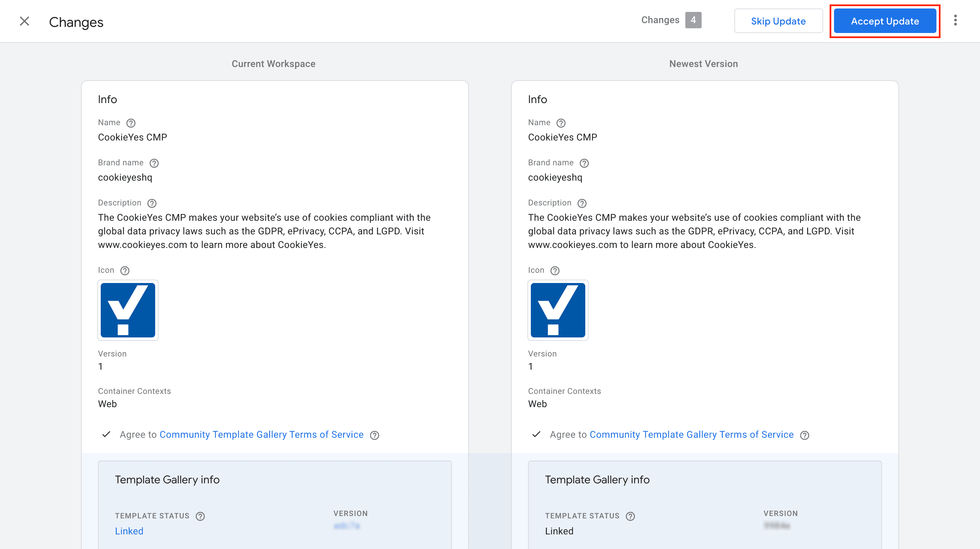Toggle Terms of Service agreement checkmark in Newest Version

536,434
